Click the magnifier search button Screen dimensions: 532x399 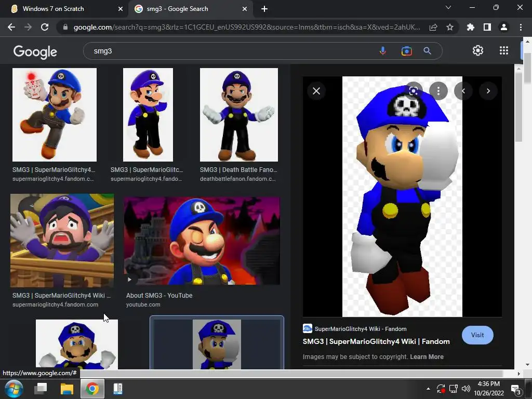tap(428, 51)
